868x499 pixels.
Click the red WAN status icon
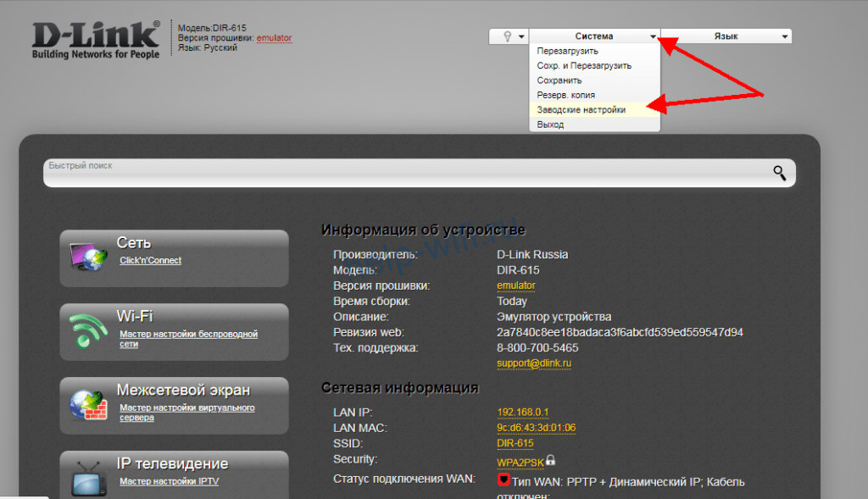pyautogui.click(x=504, y=480)
